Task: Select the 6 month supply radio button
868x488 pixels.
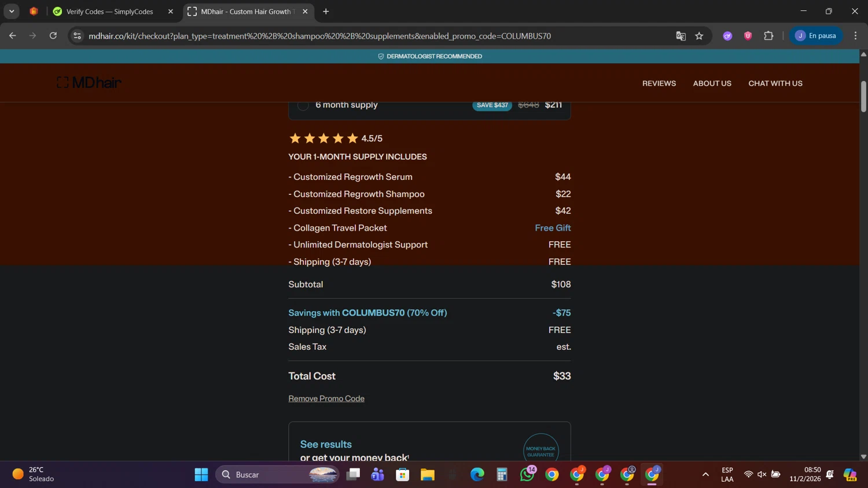Action: [303, 105]
